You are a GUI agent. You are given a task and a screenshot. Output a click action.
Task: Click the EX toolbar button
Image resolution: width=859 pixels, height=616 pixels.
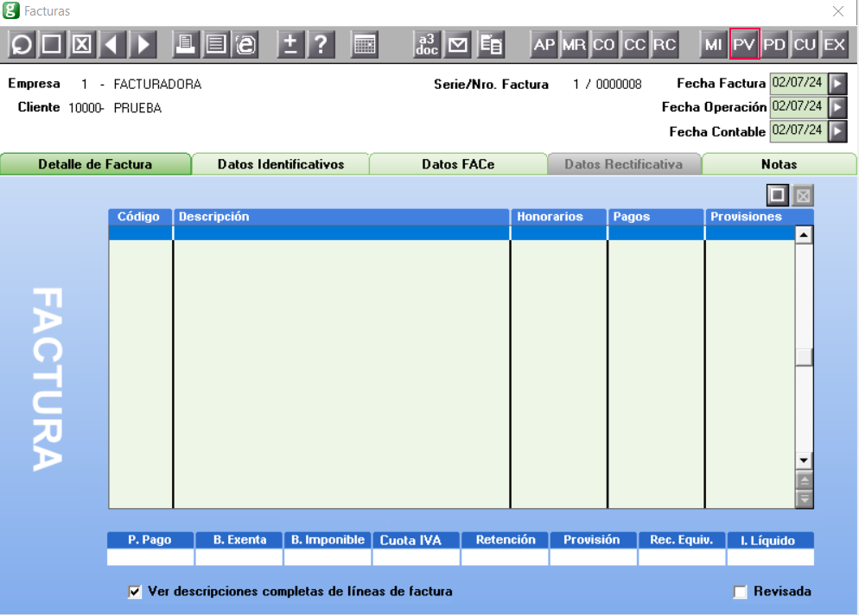click(834, 44)
